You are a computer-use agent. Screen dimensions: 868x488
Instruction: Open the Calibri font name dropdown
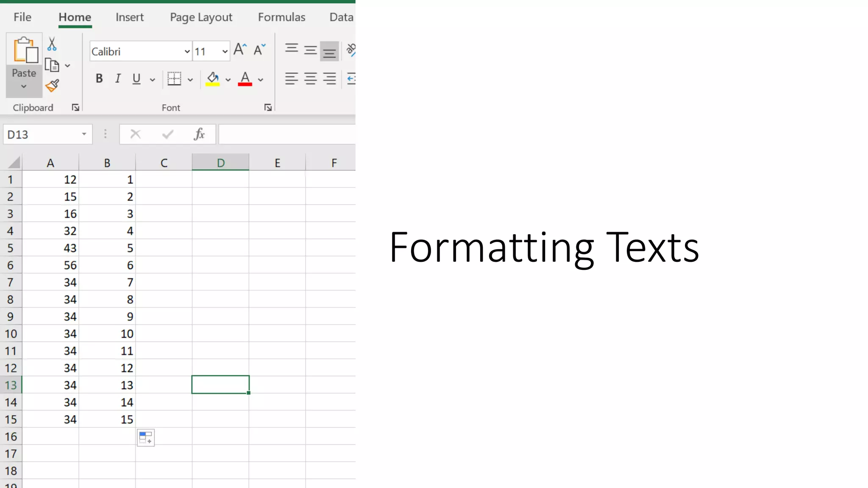pos(187,52)
